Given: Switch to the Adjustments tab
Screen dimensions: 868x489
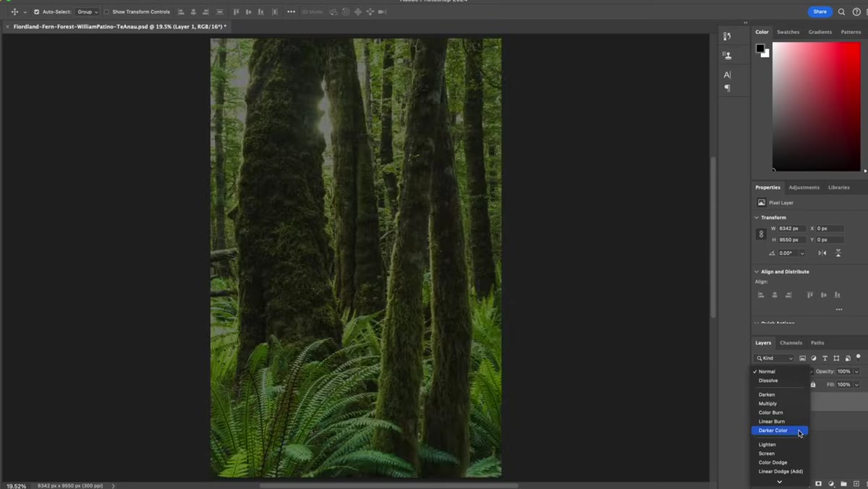Looking at the screenshot, I should pyautogui.click(x=804, y=187).
